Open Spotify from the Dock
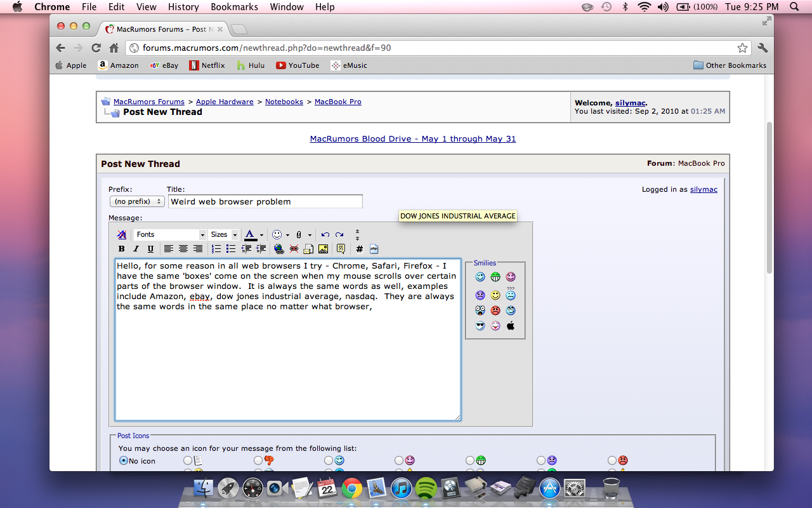This screenshot has width=812, height=508. coord(426,488)
